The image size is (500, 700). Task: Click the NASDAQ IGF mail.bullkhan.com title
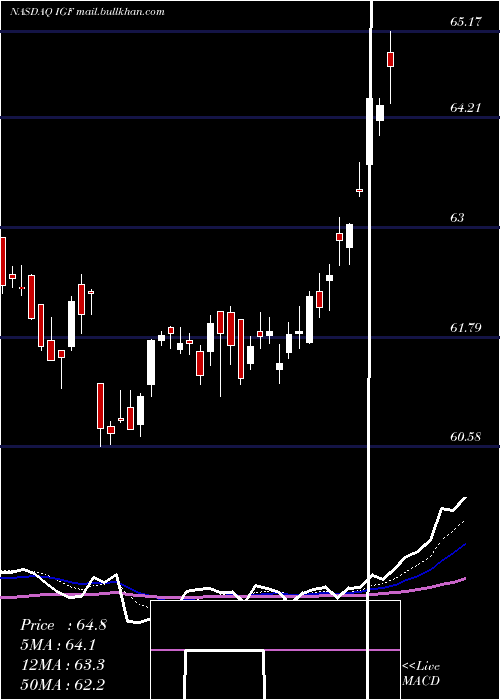click(x=87, y=12)
